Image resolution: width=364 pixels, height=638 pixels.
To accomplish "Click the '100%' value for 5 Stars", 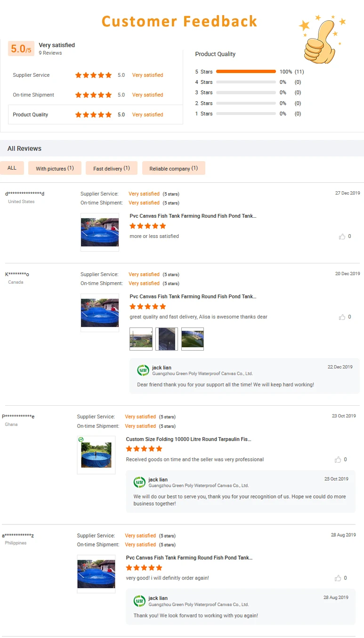I will coord(286,72).
